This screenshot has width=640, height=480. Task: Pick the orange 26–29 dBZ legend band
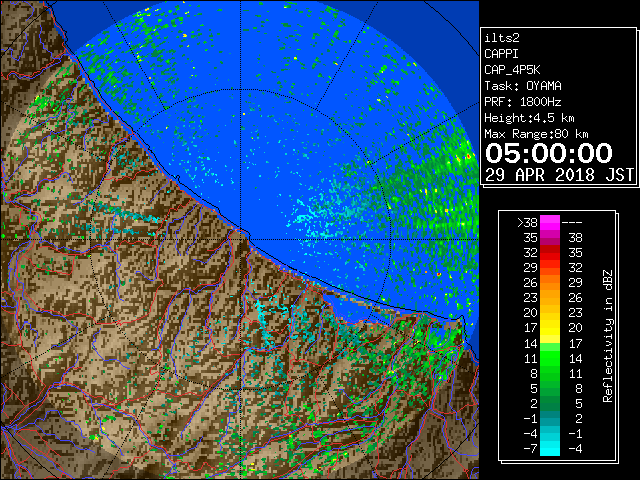550,283
